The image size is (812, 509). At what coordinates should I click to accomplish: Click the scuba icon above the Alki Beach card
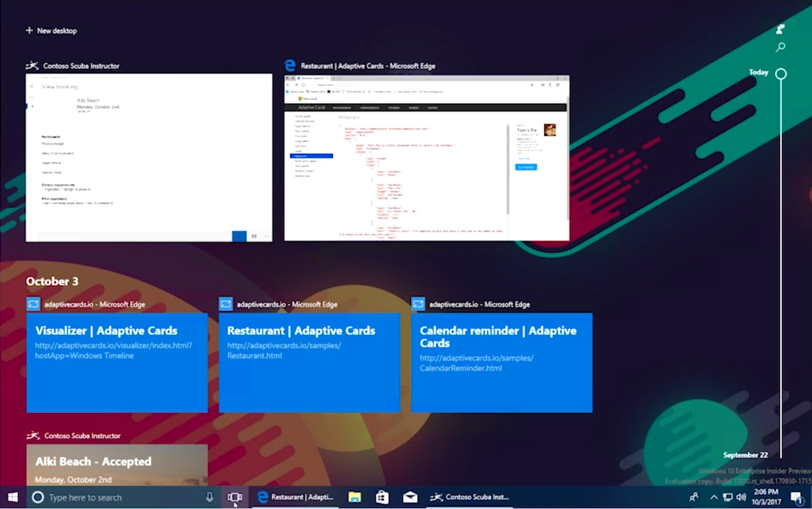pyautogui.click(x=33, y=435)
